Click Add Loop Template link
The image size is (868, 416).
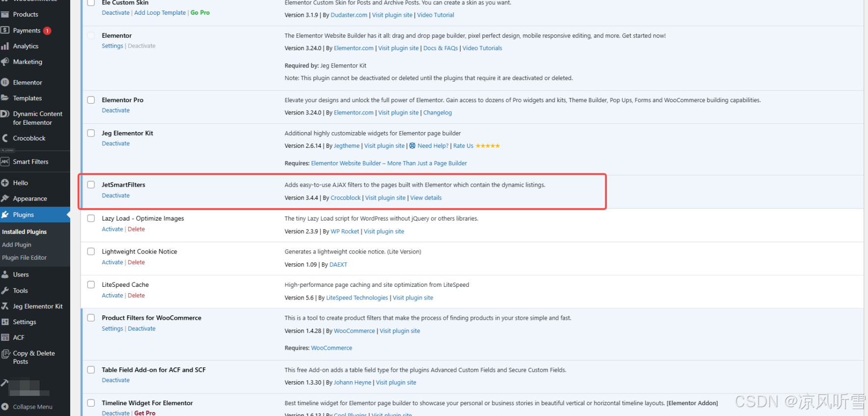(160, 13)
